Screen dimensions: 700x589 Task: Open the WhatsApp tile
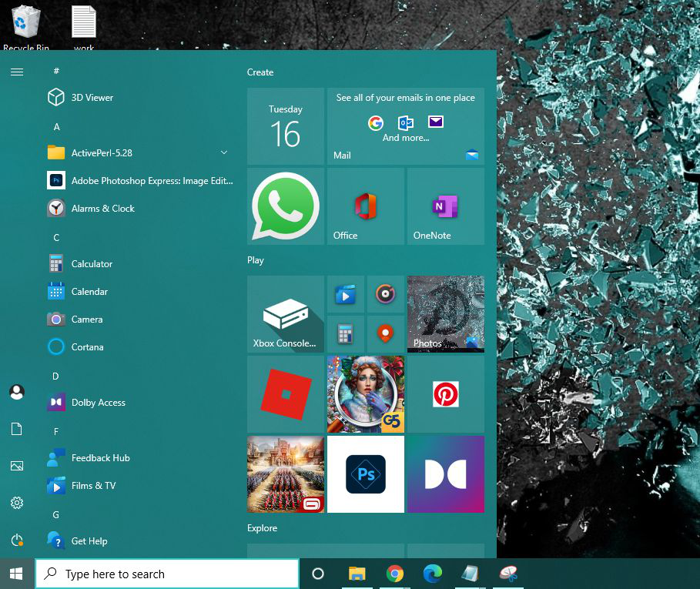pyautogui.click(x=286, y=206)
